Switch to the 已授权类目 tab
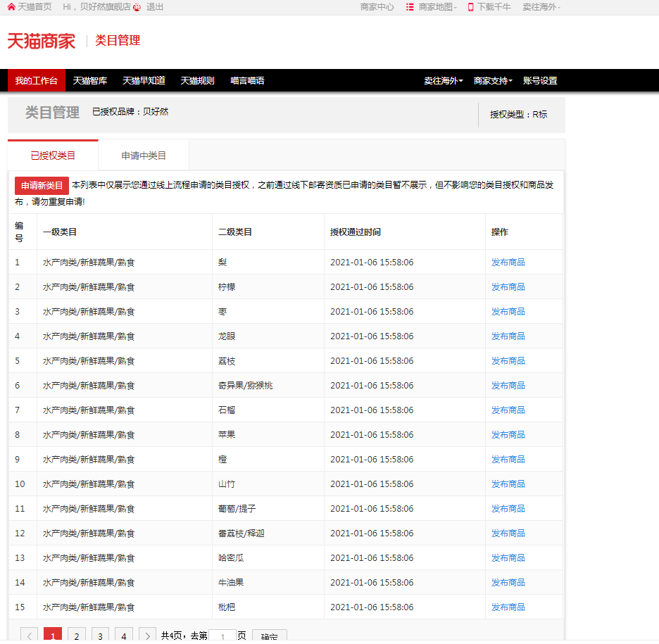The image size is (659, 644). pyautogui.click(x=53, y=156)
